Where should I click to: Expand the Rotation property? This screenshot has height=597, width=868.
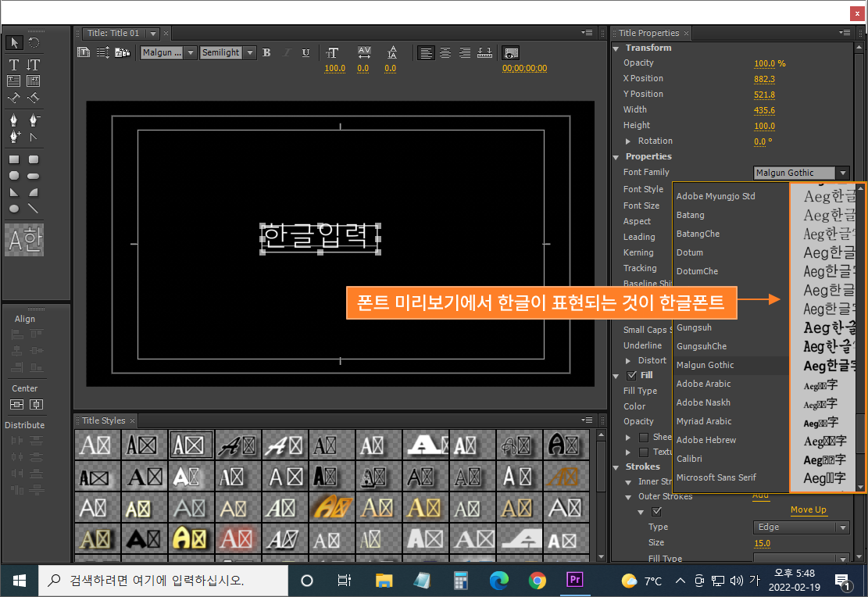[627, 141]
